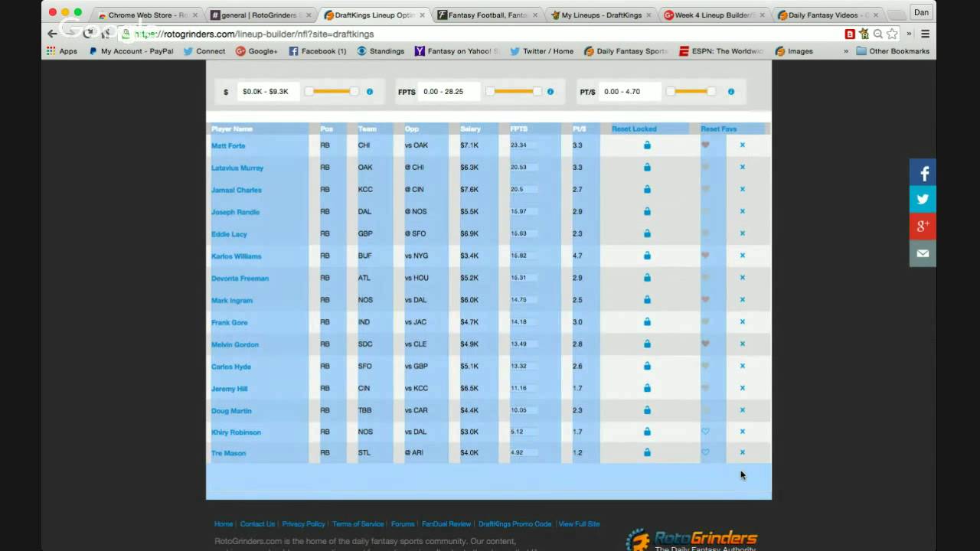
Task: Sort table by Pos column header
Action: click(327, 129)
